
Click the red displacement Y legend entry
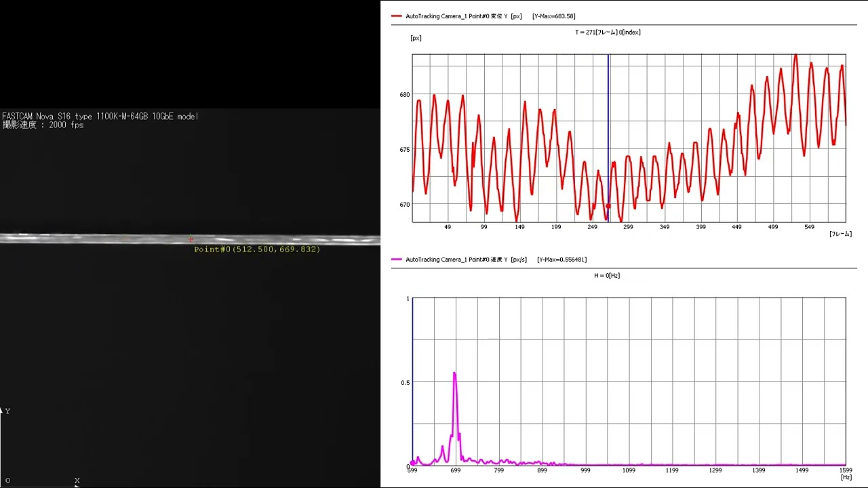[x=456, y=16]
